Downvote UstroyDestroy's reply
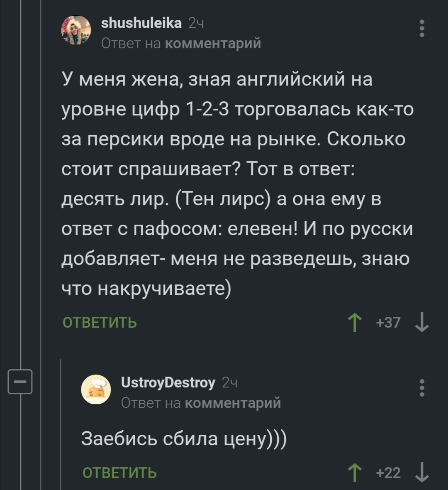Image resolution: width=448 pixels, height=490 pixels. click(x=422, y=473)
